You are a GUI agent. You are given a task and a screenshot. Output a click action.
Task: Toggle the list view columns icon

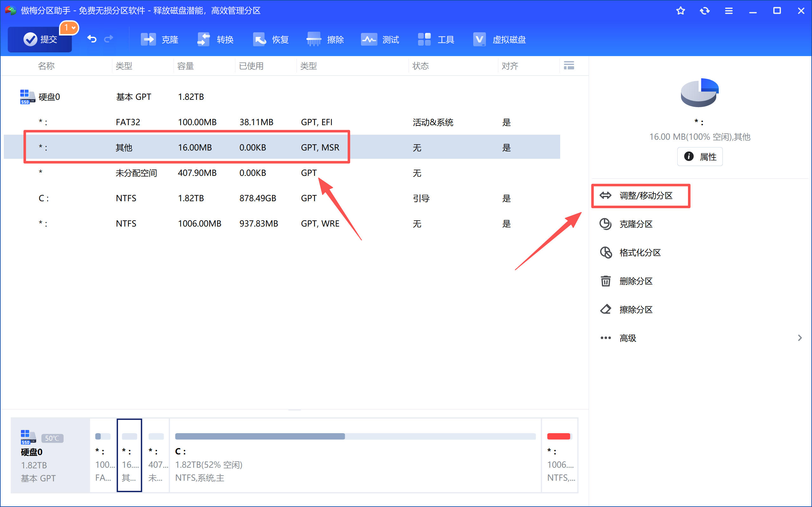tap(569, 65)
